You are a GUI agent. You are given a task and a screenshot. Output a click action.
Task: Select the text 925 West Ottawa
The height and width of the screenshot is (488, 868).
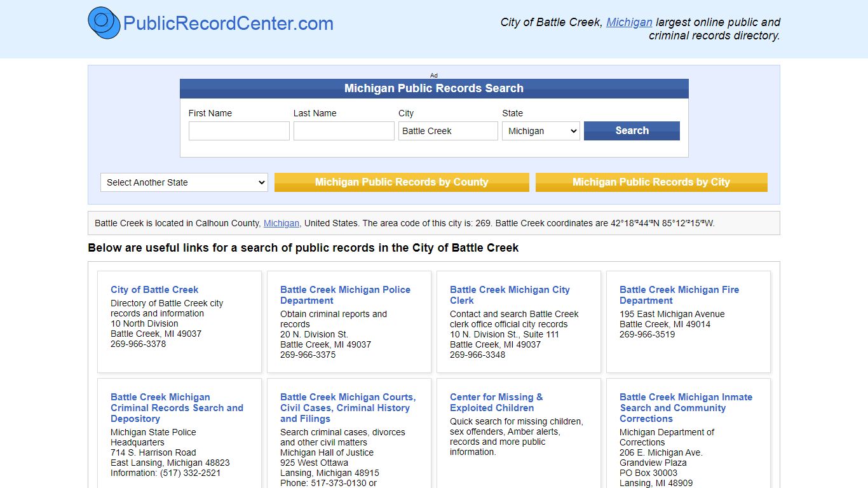[314, 463]
